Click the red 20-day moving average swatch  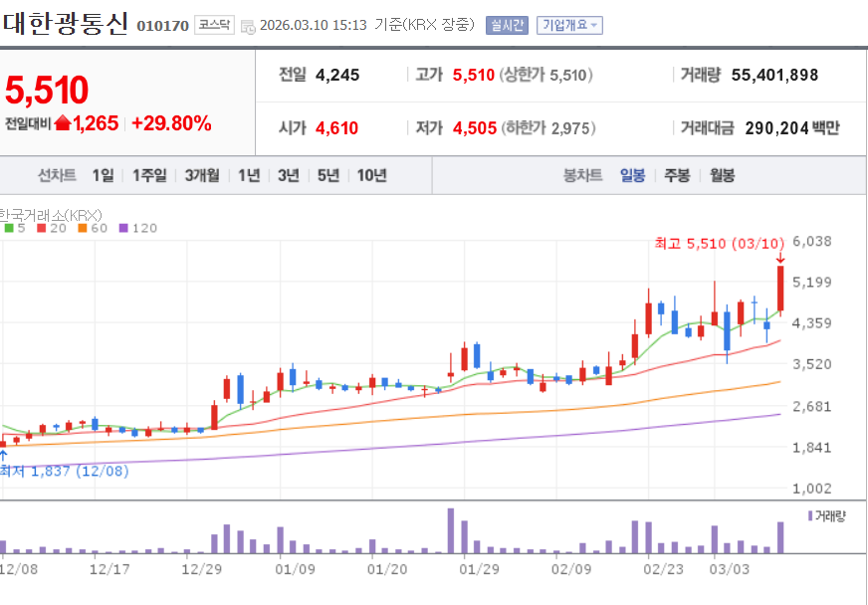[x=42, y=228]
